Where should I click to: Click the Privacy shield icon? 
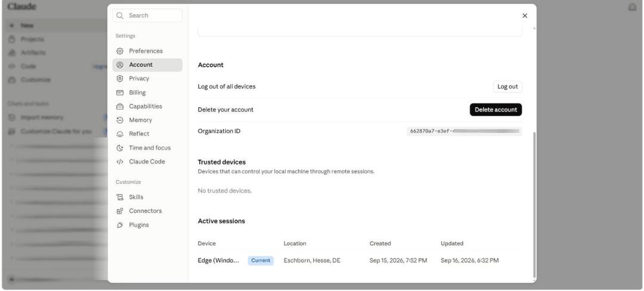120,79
